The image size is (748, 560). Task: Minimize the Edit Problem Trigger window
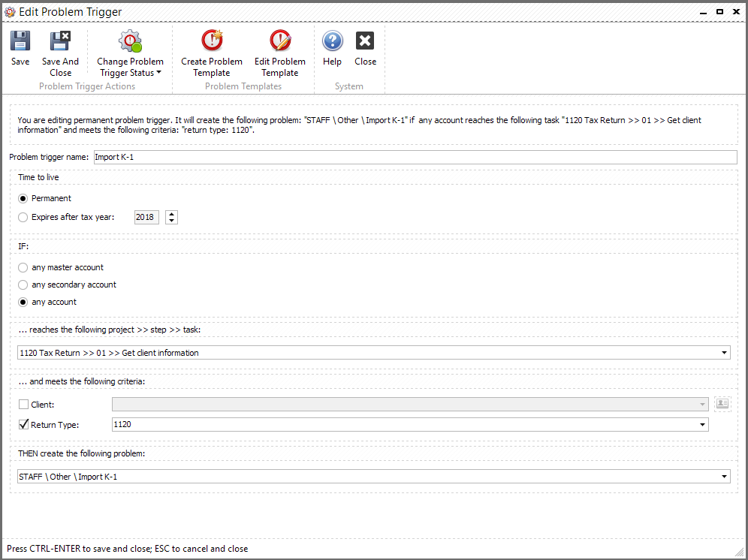[703, 12]
